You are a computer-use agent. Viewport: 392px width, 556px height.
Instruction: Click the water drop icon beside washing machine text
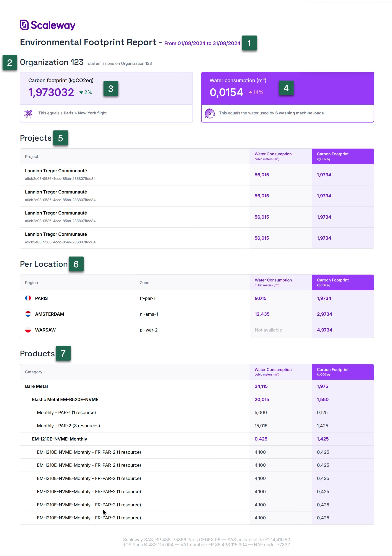(x=210, y=113)
